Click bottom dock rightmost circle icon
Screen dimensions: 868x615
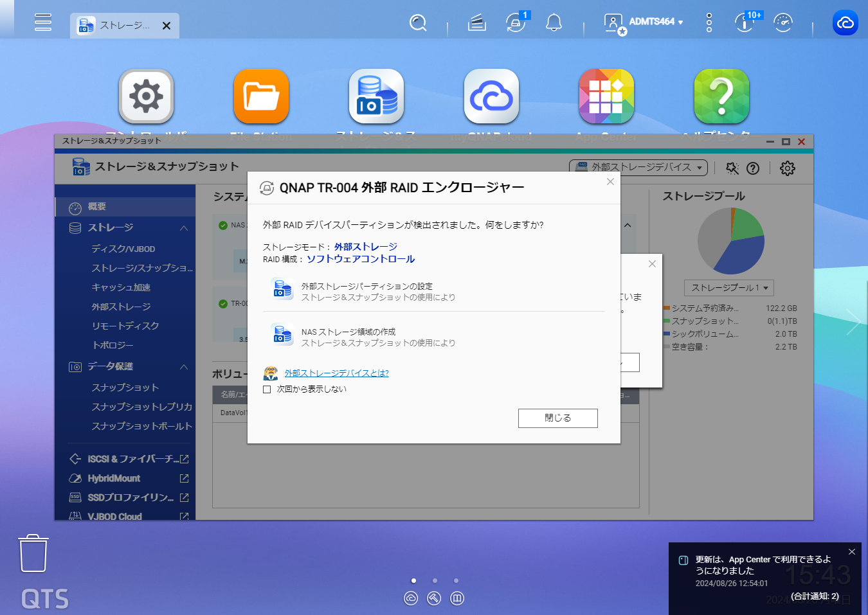click(457, 598)
